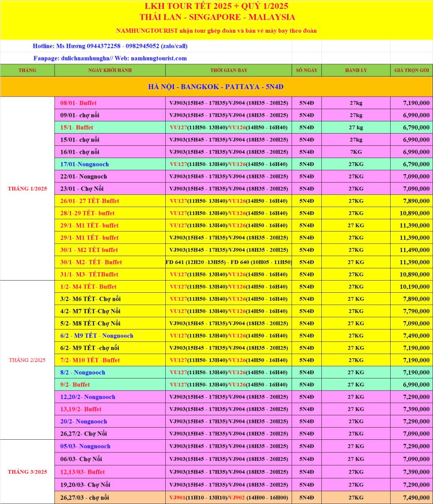This screenshot has height=504, width=433.
Task: Select the NGÀY KHỞI HÀNH column header
Action: click(110, 70)
